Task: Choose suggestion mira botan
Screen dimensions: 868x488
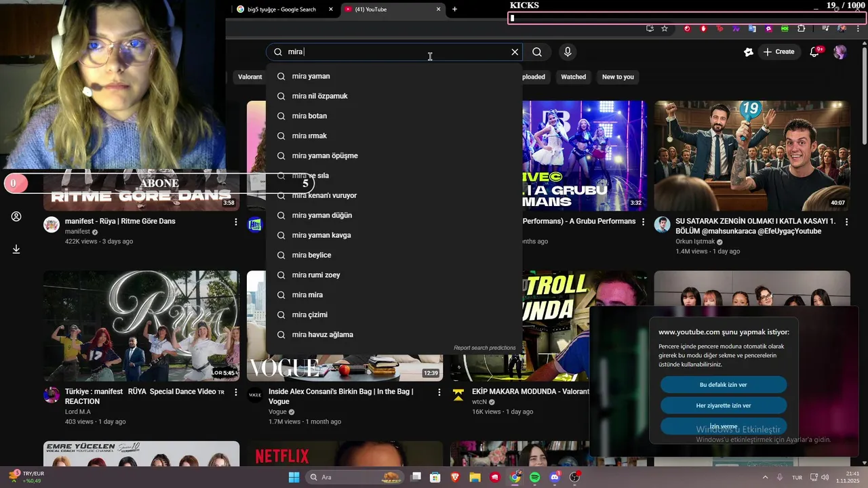Action: 394,116
